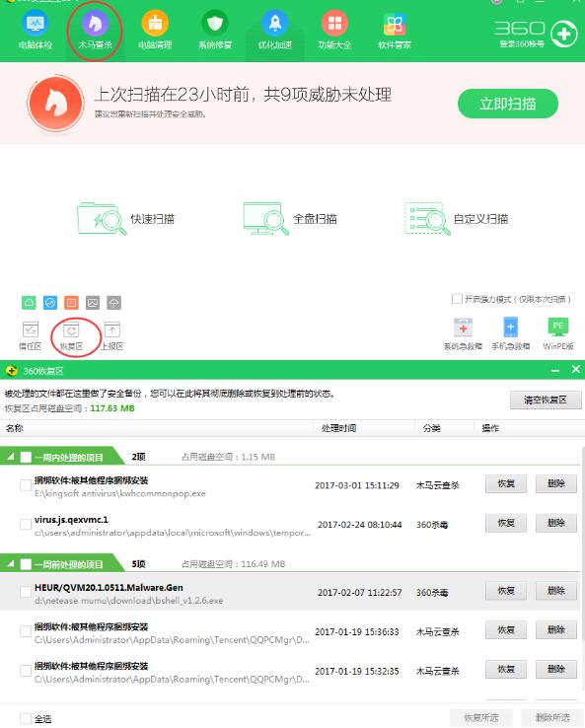Check the 全选 select-all checkbox
The height and width of the screenshot is (728, 585).
(x=26, y=719)
